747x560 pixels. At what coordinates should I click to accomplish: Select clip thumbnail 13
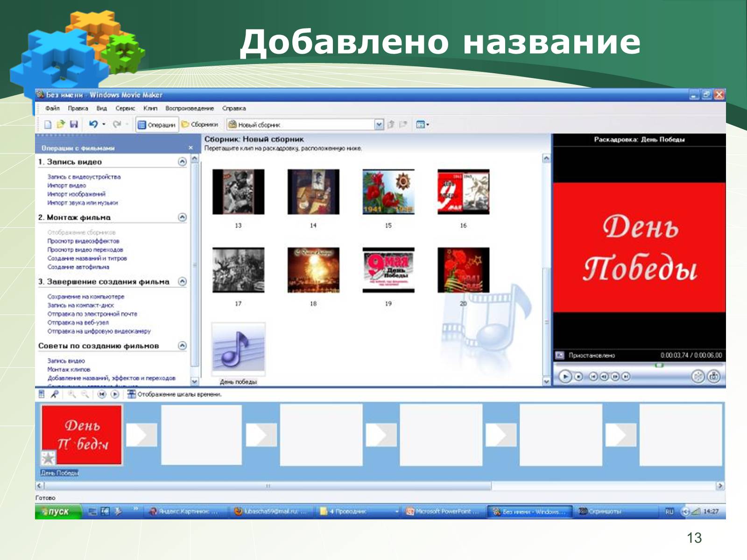[x=238, y=192]
